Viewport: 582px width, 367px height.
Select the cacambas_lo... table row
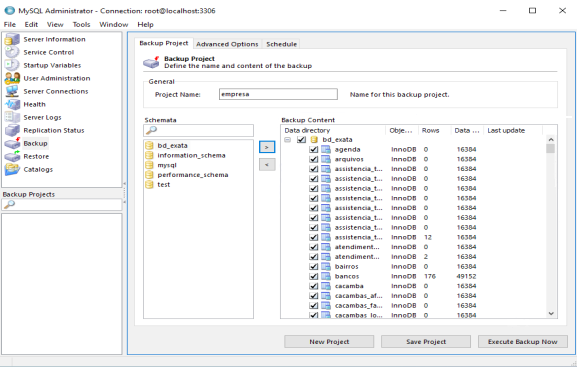[x=413, y=315]
